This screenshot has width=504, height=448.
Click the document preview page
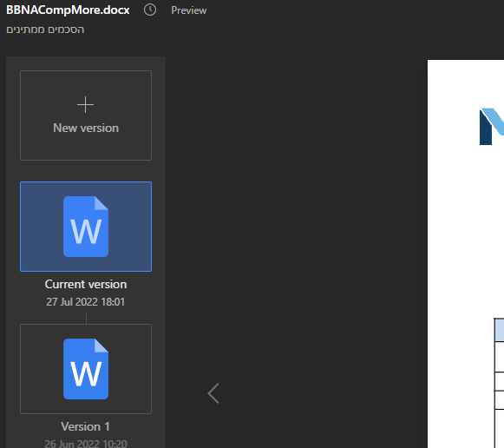pos(466,254)
